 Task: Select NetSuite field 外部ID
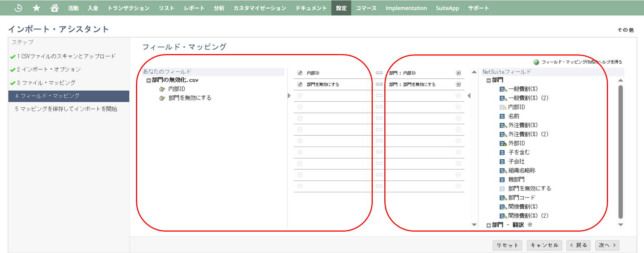coord(516,143)
